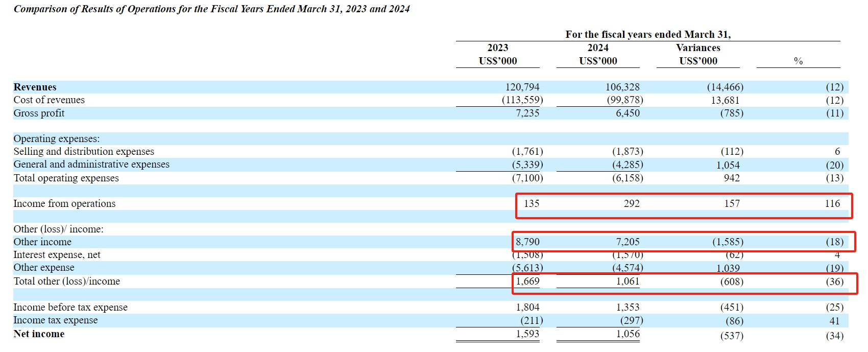The image size is (868, 352).
Task: Click the Operating expenses: heading
Action: point(57,138)
